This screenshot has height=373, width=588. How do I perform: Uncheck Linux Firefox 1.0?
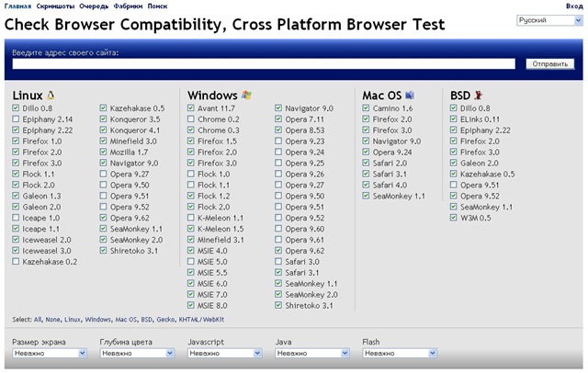[x=16, y=141]
